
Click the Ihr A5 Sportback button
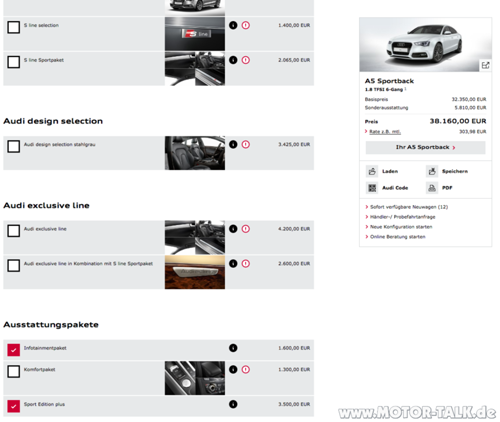[425, 147]
